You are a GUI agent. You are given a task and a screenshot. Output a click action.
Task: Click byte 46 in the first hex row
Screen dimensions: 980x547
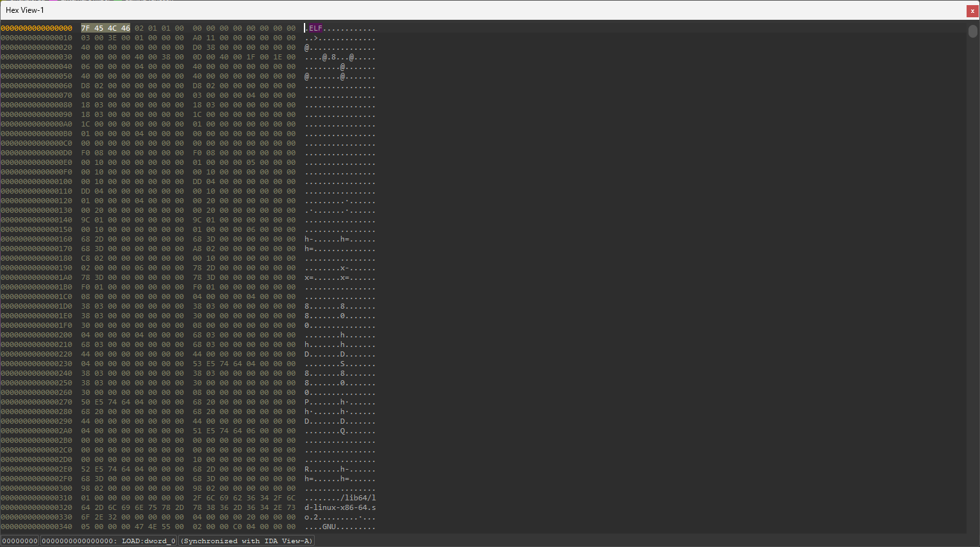pos(126,28)
